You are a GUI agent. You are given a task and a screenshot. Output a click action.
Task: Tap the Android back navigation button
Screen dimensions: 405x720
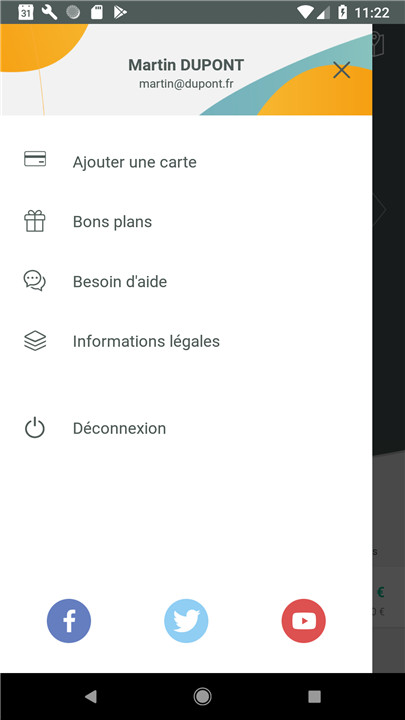(91, 697)
